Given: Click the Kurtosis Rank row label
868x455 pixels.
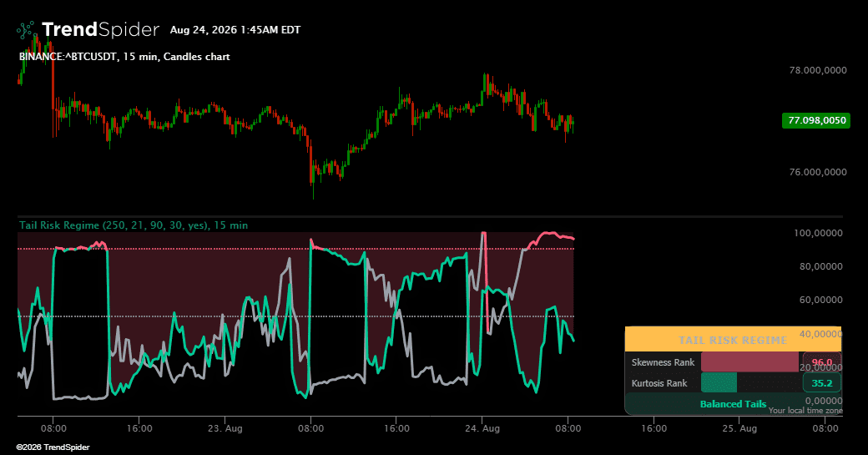Looking at the screenshot, I should pyautogui.click(x=659, y=383).
